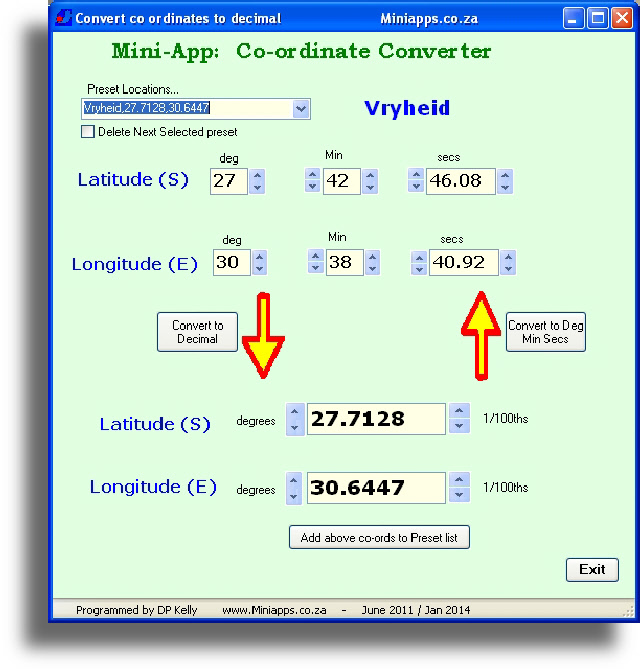Decrease decimal latitude whole degrees
The image size is (640, 671).
pos(294,427)
